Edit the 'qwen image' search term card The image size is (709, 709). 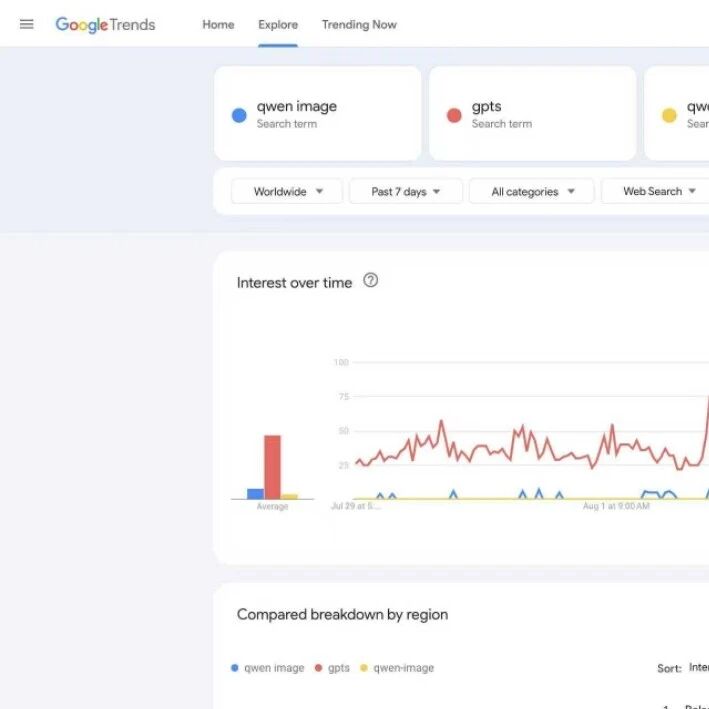317,113
